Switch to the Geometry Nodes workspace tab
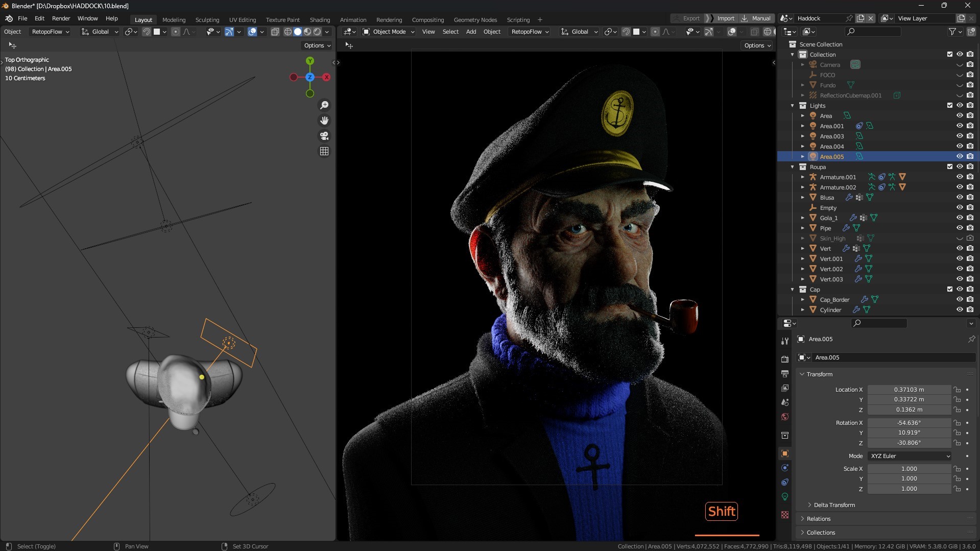The image size is (980, 551). point(475,20)
